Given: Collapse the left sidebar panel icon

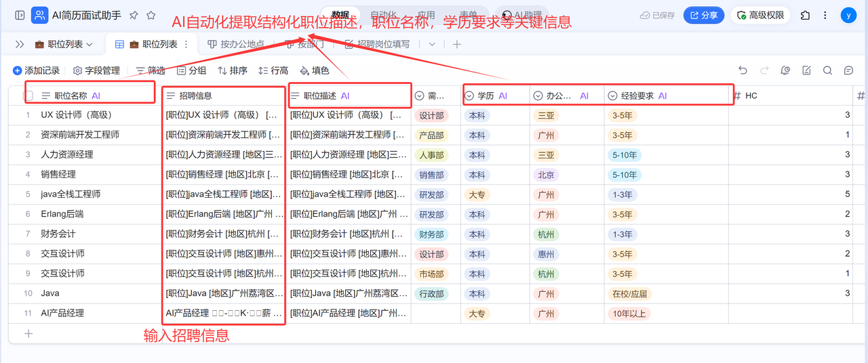Looking at the screenshot, I should tap(20, 15).
